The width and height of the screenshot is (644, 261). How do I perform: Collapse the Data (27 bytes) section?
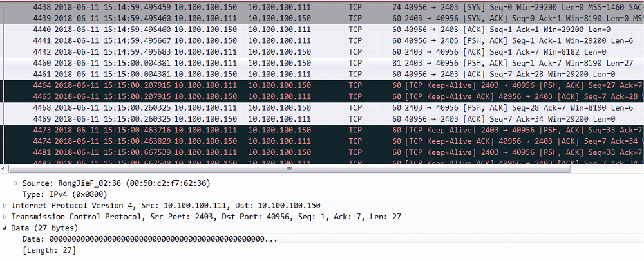[x=6, y=228]
